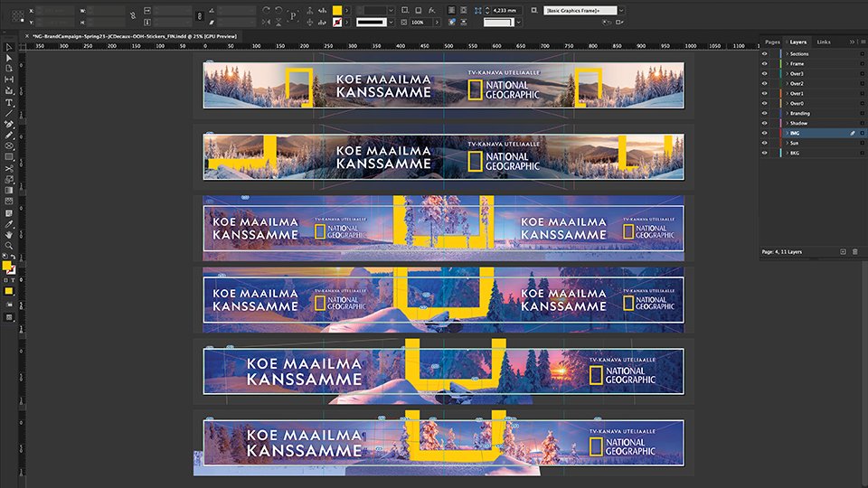868x488 pixels.
Task: Hide the Sections layer with eye icon
Action: click(x=765, y=53)
